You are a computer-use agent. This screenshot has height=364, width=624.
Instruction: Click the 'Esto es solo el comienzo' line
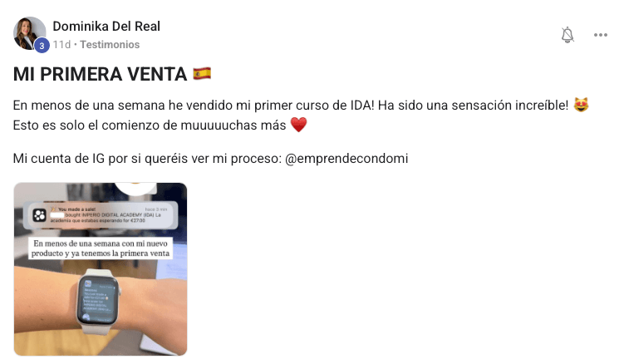point(150,125)
